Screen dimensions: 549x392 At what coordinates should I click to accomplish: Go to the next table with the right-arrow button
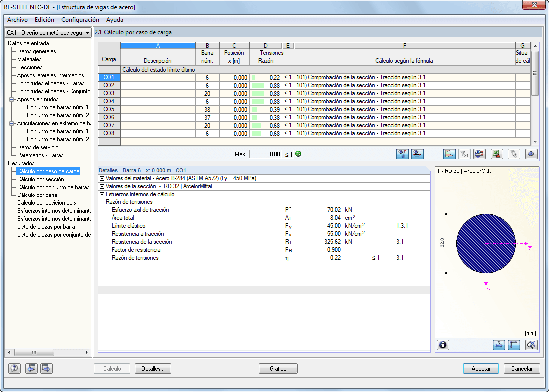[46, 368]
